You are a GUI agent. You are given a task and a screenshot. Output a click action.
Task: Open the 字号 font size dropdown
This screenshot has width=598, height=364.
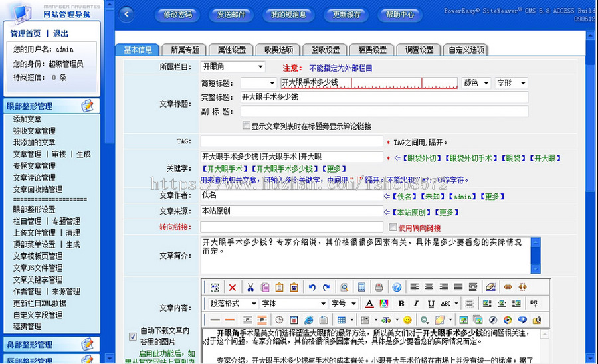tap(344, 304)
